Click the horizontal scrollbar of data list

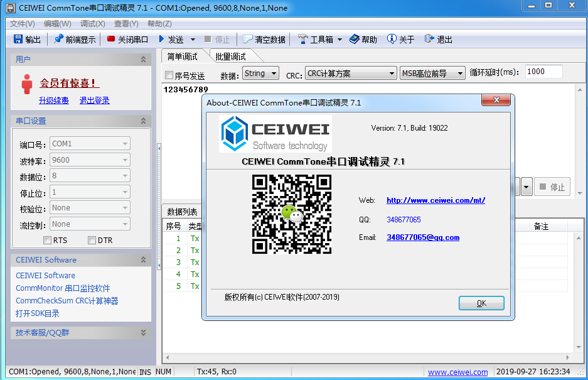[368, 357]
